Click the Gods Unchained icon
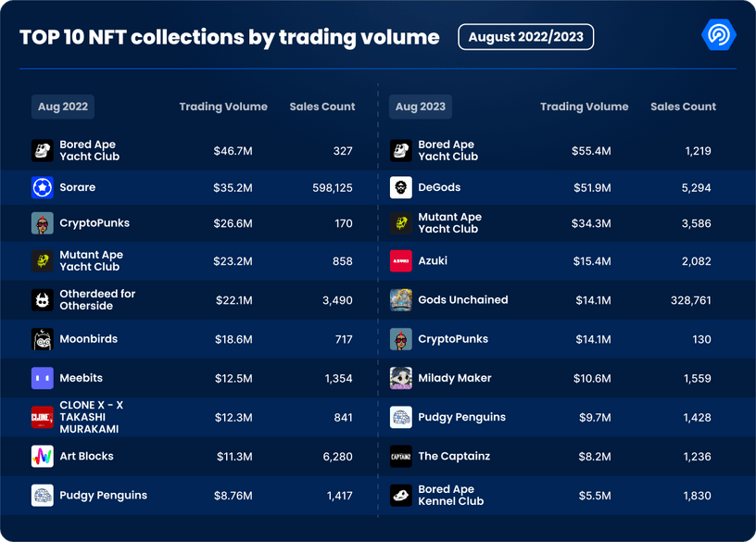This screenshot has height=542, width=756. (401, 300)
